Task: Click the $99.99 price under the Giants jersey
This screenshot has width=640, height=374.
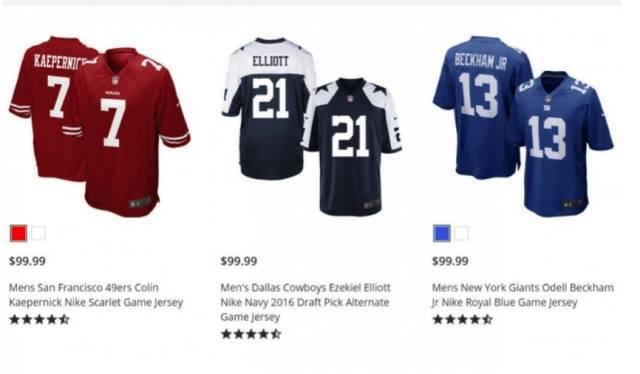Action: pyautogui.click(x=450, y=261)
